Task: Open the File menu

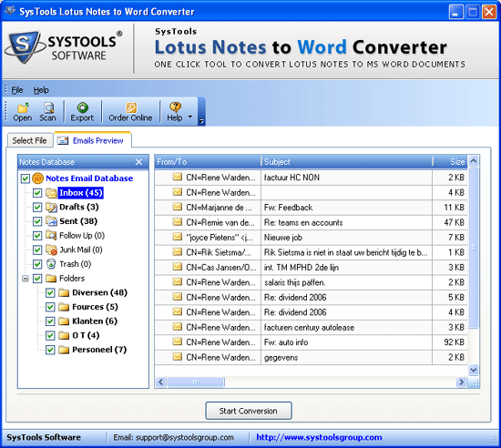Action: (17, 90)
